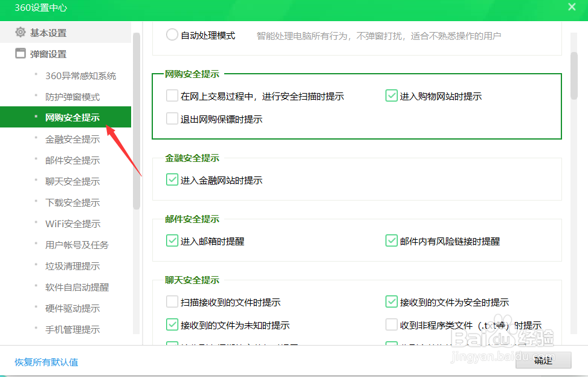Toggle 邮件内有风险链接时提醒 checkbox
Viewport: 588px width, 377px height.
click(392, 241)
